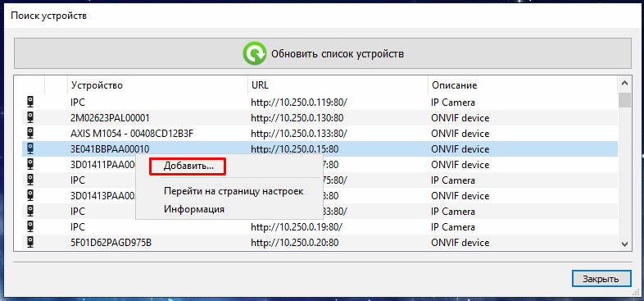This screenshot has height=301, width=644.
Task: Click camera icon of selected 3E041BBPAA00010 row
Action: click(x=30, y=148)
